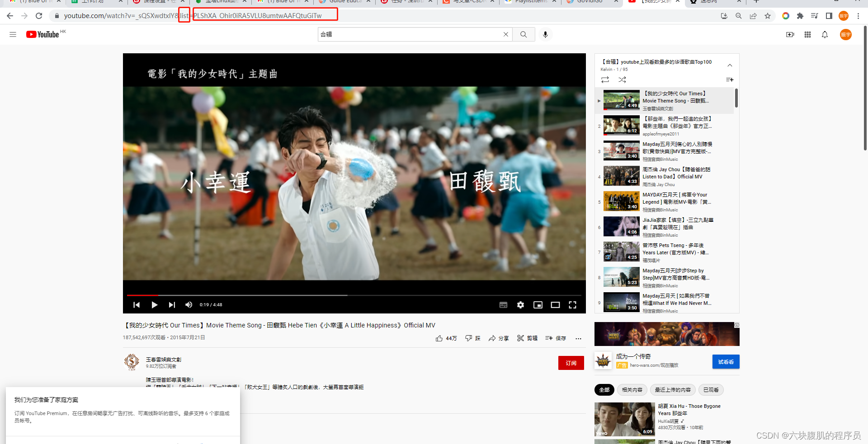
Task: Like the video (44万)
Action: [x=446, y=338]
